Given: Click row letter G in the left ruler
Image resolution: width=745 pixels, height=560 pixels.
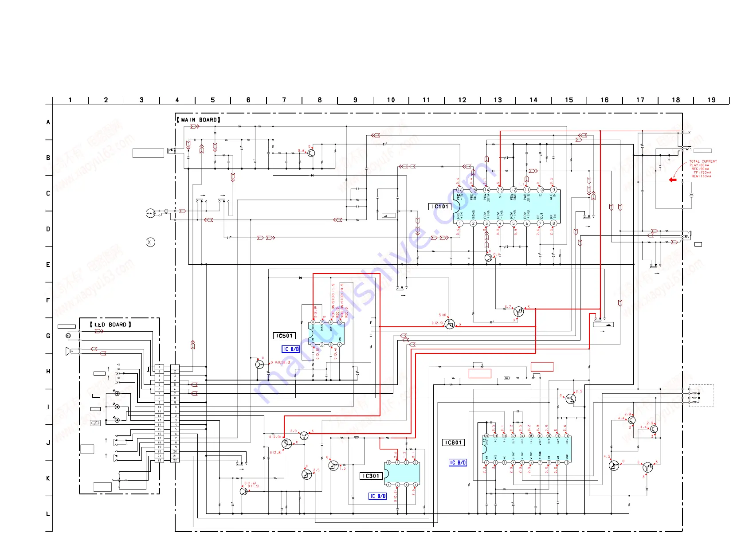Looking at the screenshot, I should 48,336.
